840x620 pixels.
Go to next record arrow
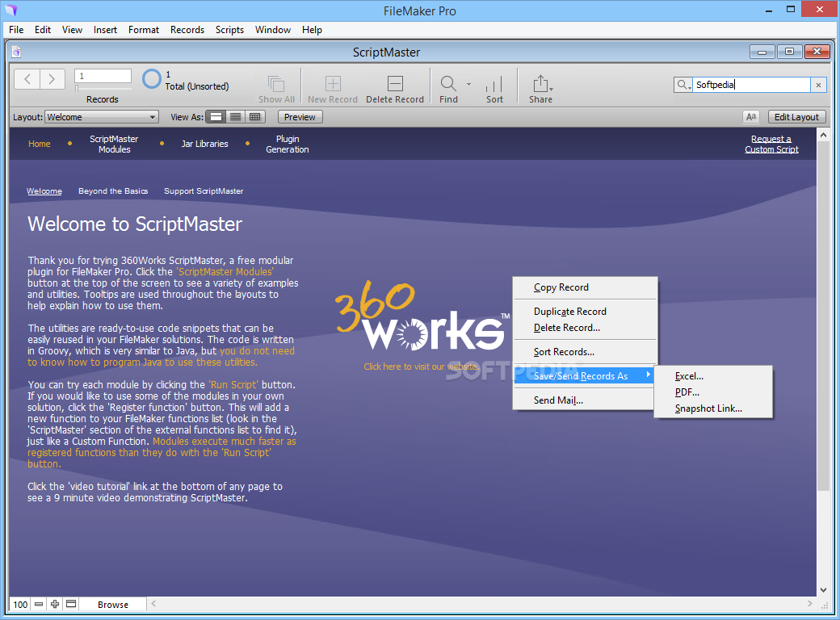click(x=52, y=79)
